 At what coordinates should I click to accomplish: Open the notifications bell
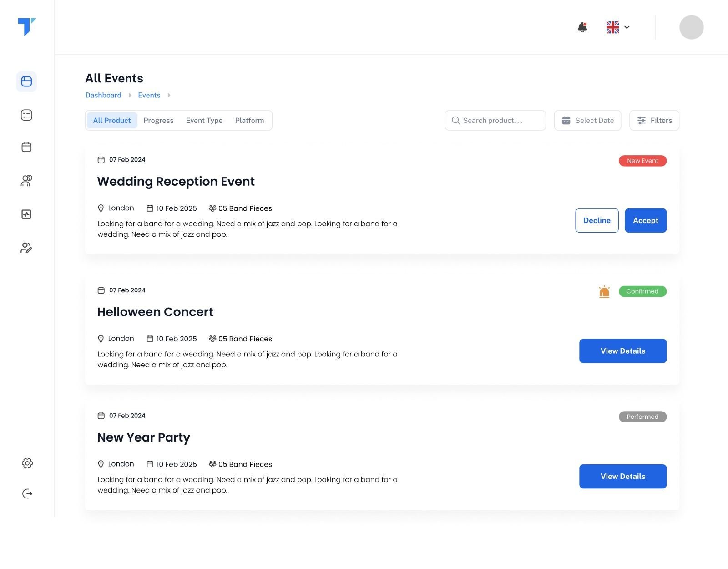[582, 27]
